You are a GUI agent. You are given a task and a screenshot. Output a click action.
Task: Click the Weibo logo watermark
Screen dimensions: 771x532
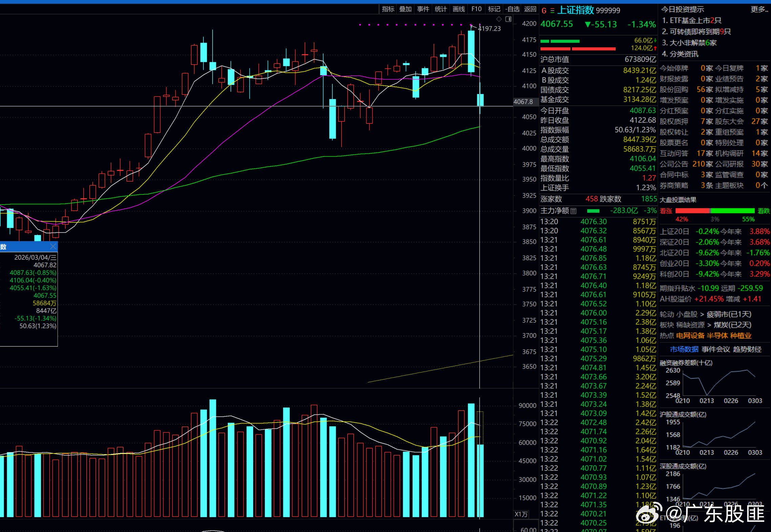[648, 513]
